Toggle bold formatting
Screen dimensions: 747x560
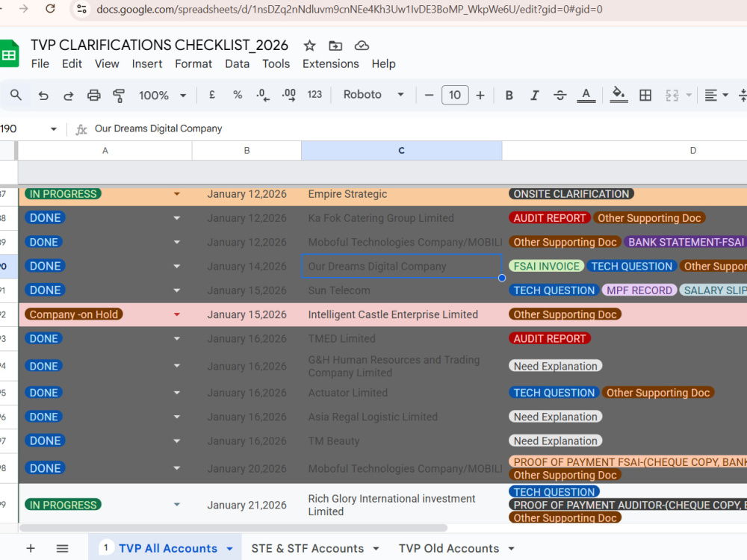point(509,96)
